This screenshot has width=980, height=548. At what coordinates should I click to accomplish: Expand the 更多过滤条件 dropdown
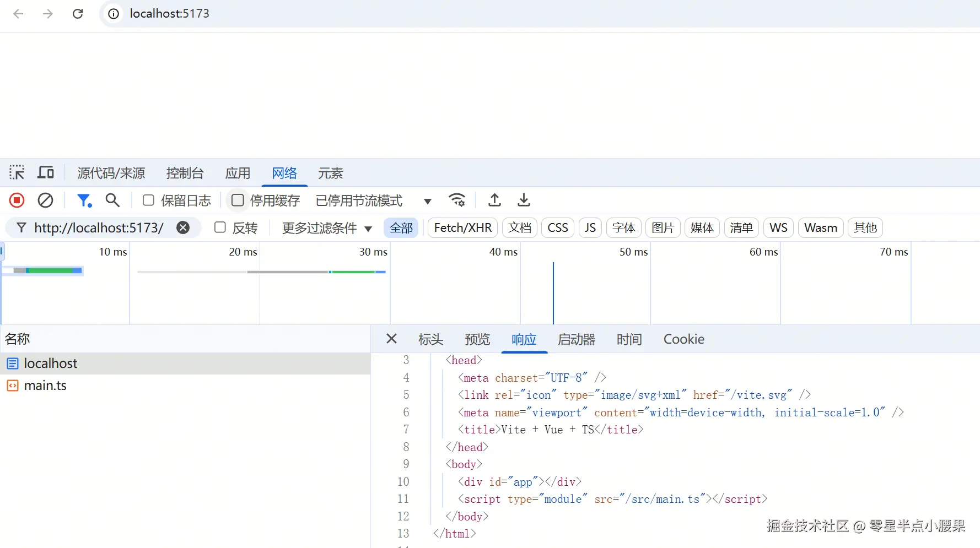(x=327, y=228)
